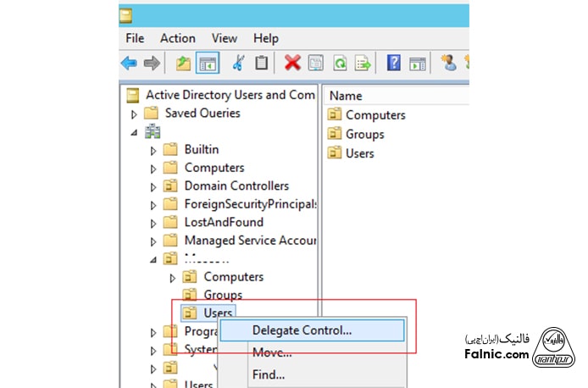Click the Export List toolbar icon
Image resolution: width=588 pixels, height=388 pixels.
[363, 63]
